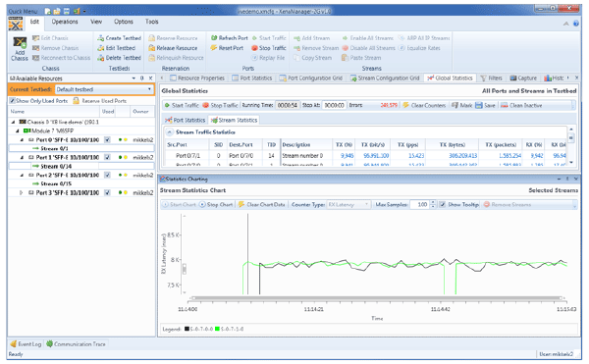589x364 pixels.
Task: Click Start Traffic in the ribbon Ports group
Action: [269, 38]
